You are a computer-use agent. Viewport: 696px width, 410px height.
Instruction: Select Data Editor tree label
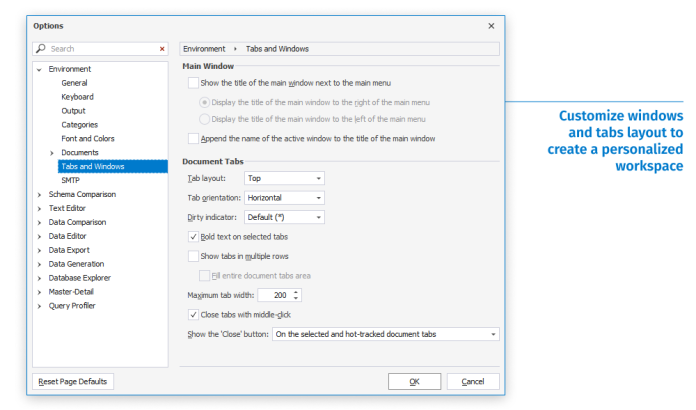click(67, 236)
